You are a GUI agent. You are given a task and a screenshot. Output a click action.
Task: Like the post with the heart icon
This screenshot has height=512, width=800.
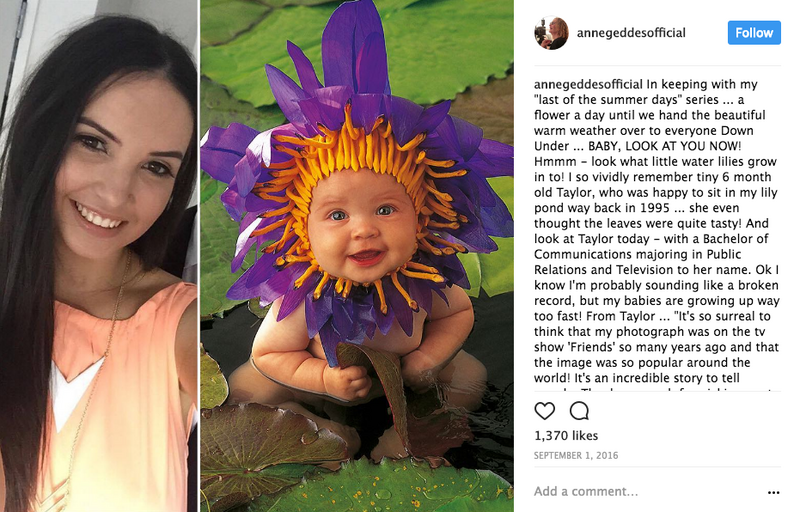[545, 411]
